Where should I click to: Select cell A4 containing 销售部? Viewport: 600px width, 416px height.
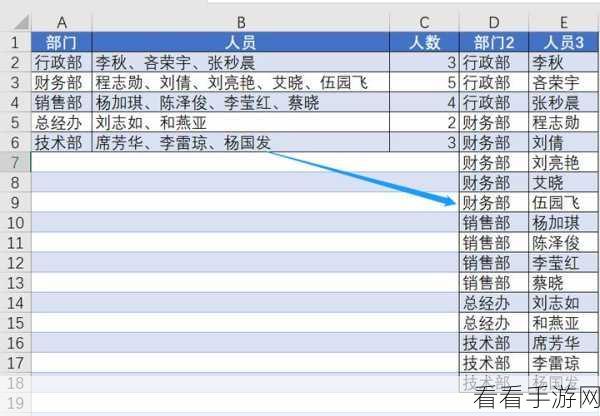tap(62, 102)
